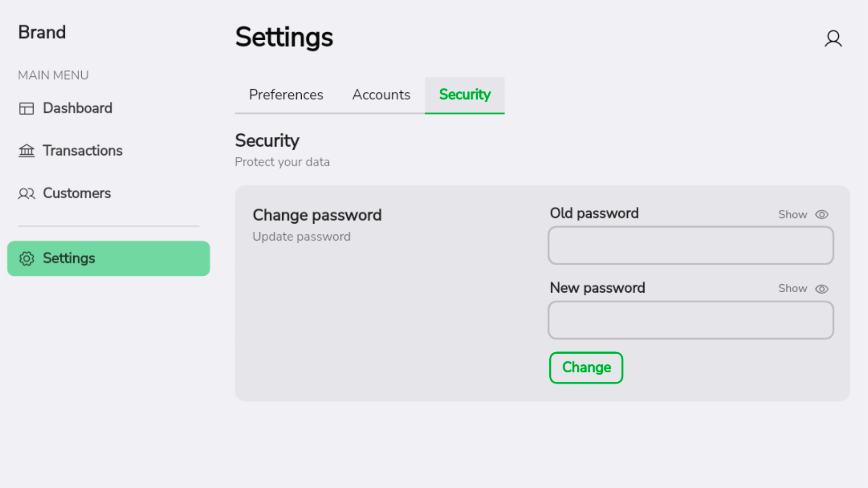Switch to the Preferences tab

click(286, 95)
